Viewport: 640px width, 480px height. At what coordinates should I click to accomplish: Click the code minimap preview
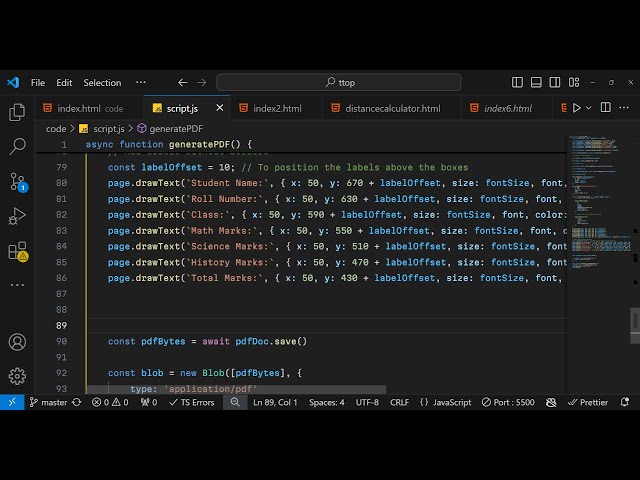click(599, 200)
